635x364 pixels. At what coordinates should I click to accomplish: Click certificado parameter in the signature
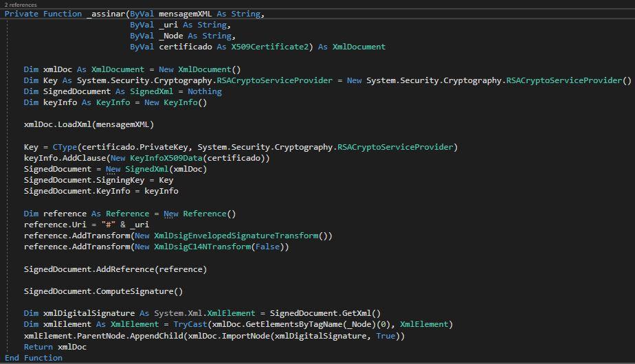(186, 47)
